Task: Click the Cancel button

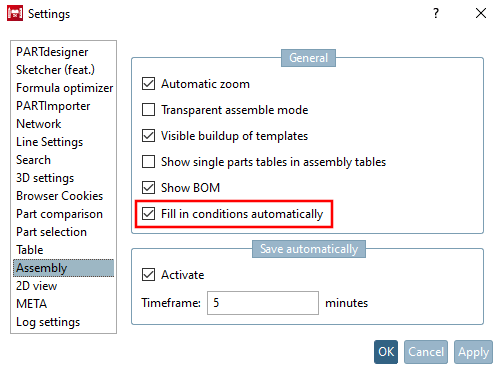Action: coord(426,352)
